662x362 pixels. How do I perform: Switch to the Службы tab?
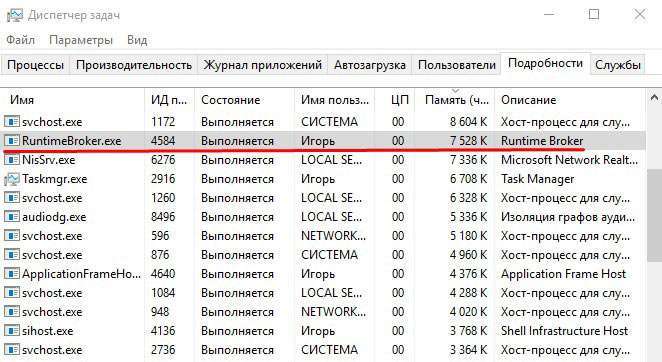tap(618, 65)
